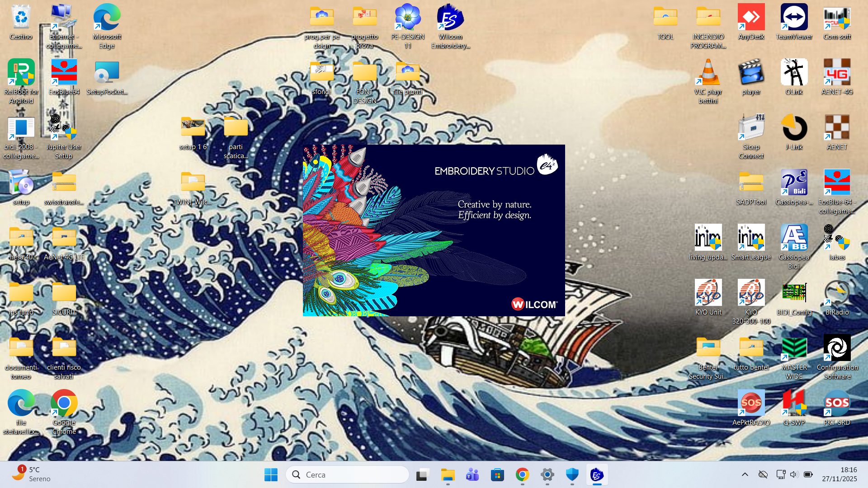Screen dimensions: 868x488
Task: Open the clock and date panel
Action: 839,474
